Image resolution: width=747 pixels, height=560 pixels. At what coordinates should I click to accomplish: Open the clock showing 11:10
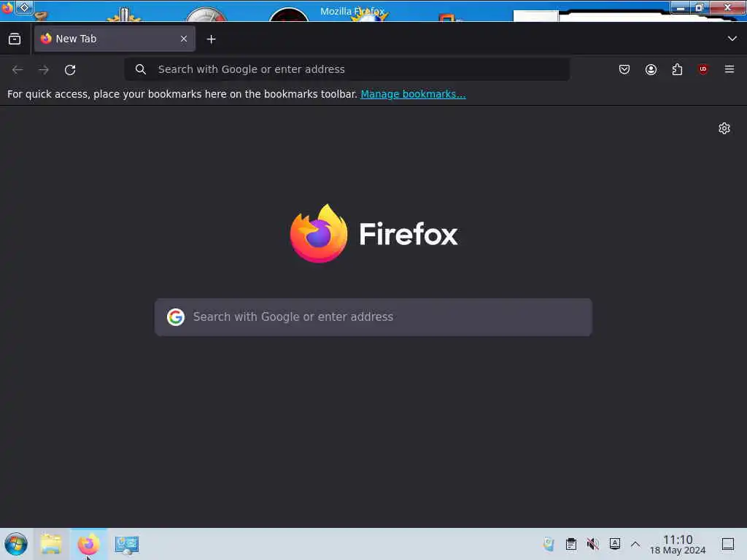[678, 544]
